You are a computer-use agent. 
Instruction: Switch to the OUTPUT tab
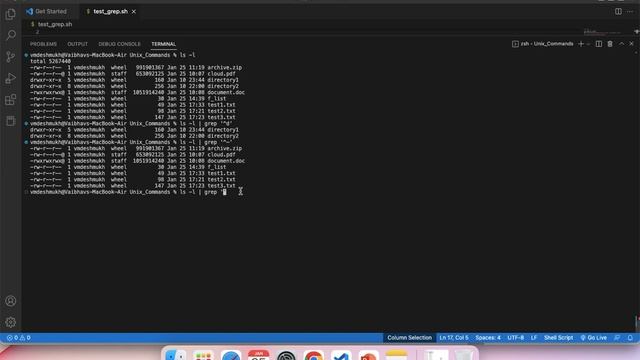point(78,44)
